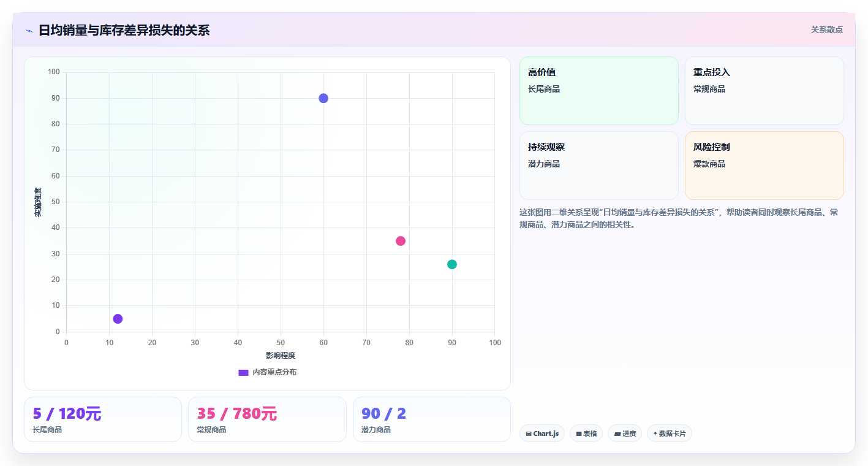The width and height of the screenshot is (868, 466).
Task: Click the 实施难度 y-axis title
Action: 38,202
